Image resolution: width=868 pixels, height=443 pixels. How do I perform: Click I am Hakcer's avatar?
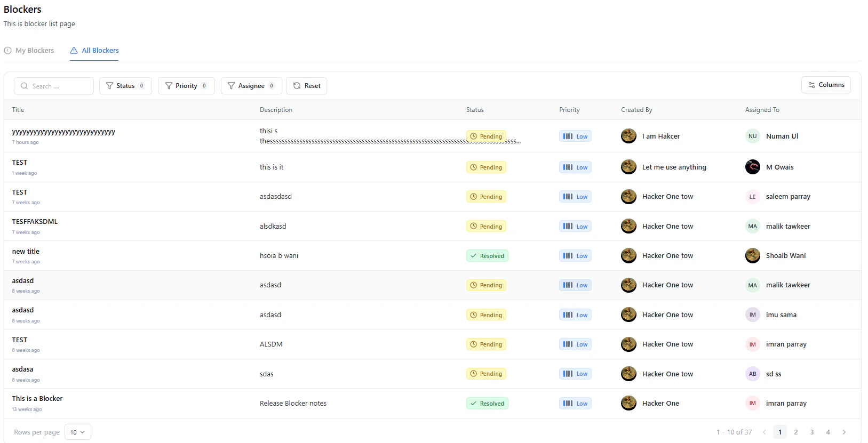tap(629, 136)
